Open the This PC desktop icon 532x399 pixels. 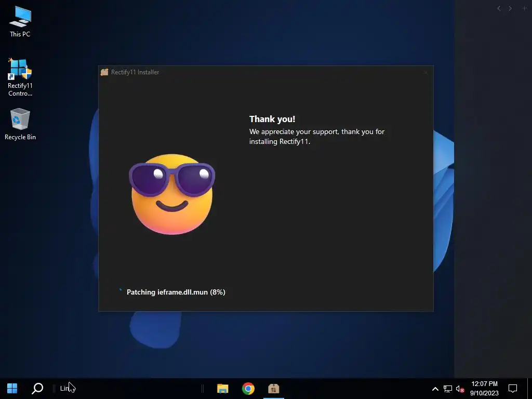click(x=20, y=21)
